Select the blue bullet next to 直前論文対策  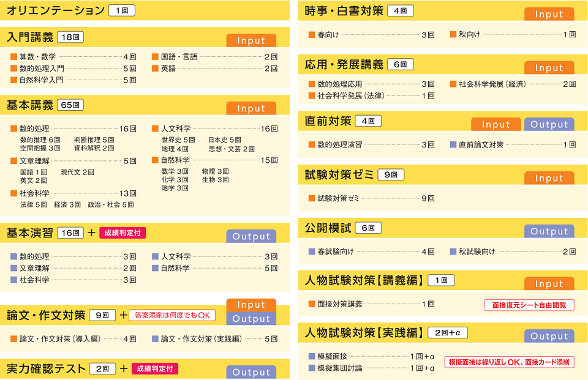(x=453, y=145)
